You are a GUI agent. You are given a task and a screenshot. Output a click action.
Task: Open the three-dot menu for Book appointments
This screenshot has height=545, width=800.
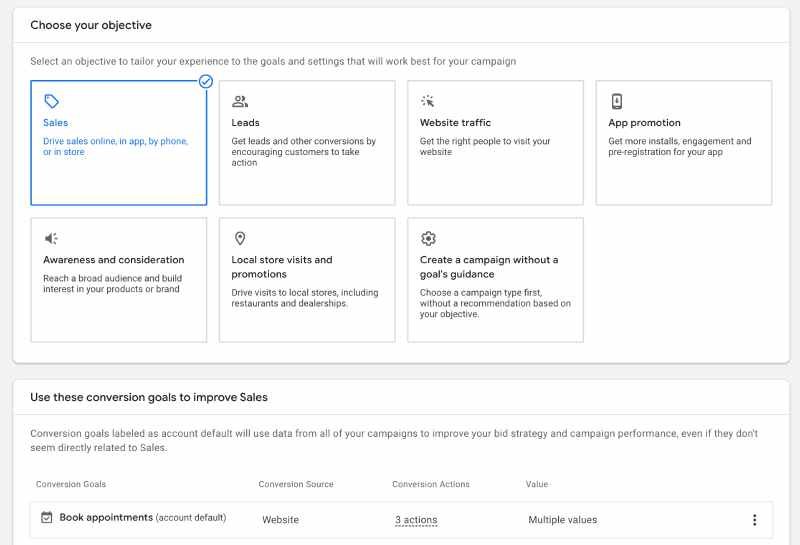point(754,520)
